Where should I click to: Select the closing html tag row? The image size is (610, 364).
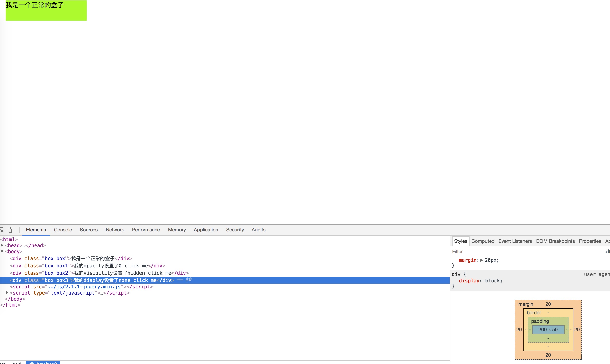click(225, 305)
